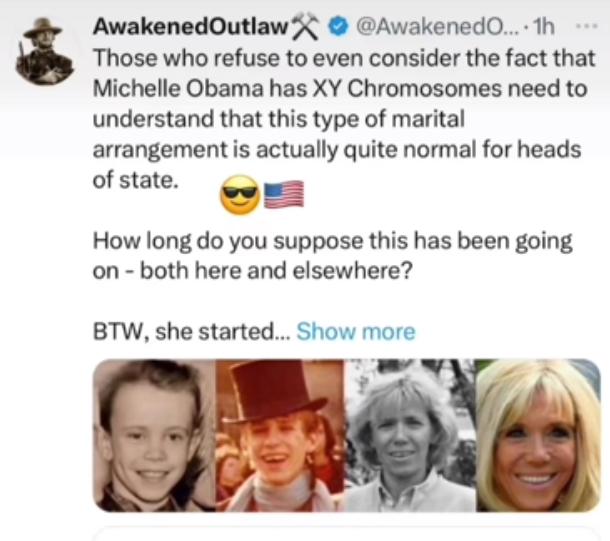Screen dimensions: 610x541
Task: Open the 1h timestamp link
Action: [544, 26]
